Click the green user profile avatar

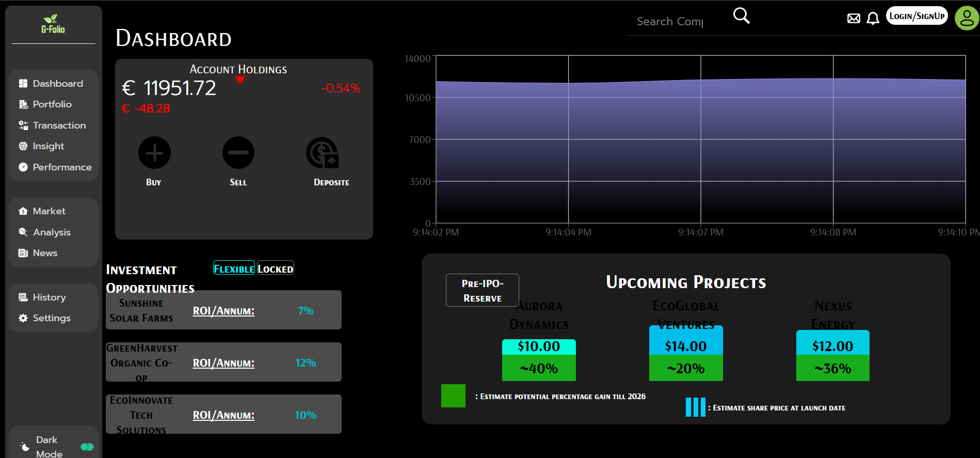(x=967, y=18)
